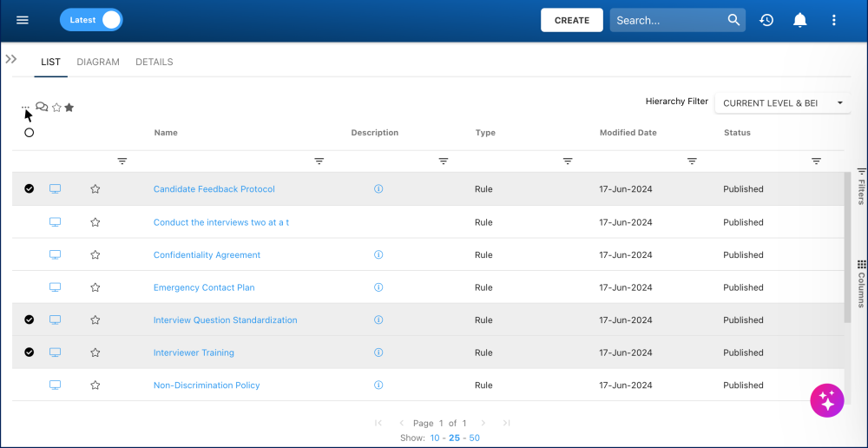Favorite the Conduct the interviews star

pyautogui.click(x=95, y=222)
